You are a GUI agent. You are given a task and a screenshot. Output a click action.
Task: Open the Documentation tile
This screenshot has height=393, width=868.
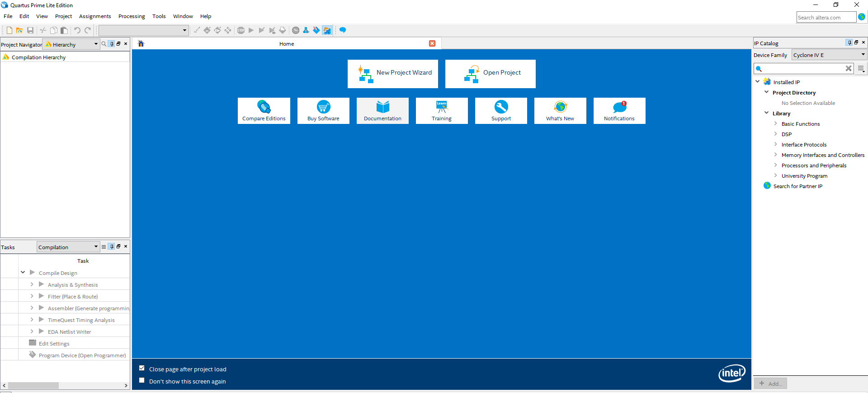pyautogui.click(x=382, y=111)
